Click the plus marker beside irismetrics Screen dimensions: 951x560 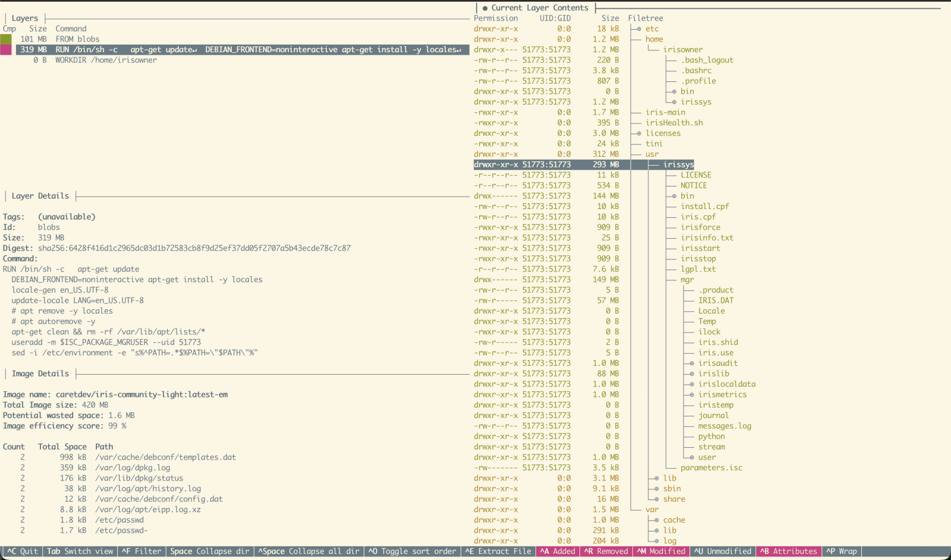pyautogui.click(x=692, y=395)
